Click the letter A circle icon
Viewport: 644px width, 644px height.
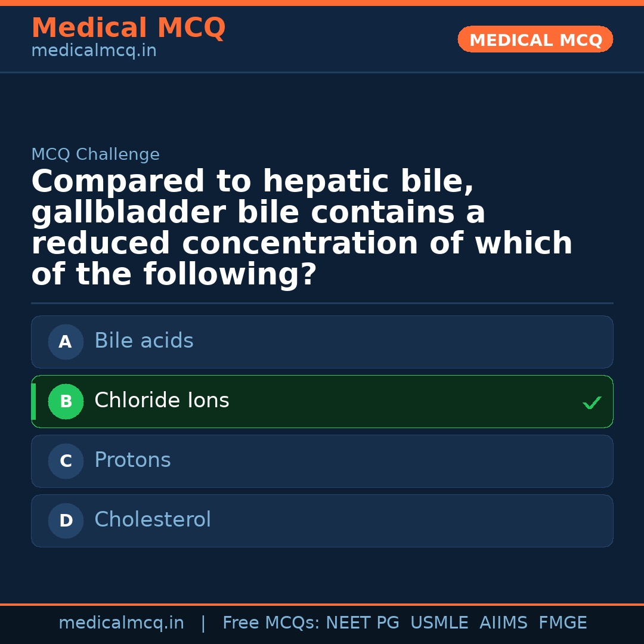(66, 342)
